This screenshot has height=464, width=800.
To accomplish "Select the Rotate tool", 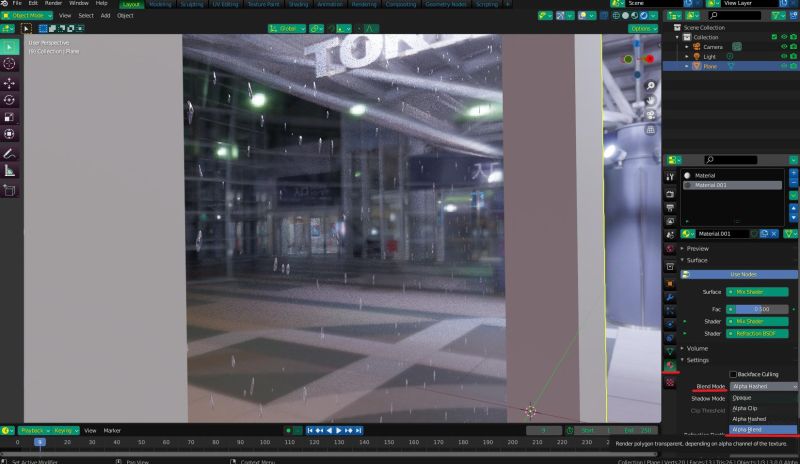I will coord(9,100).
